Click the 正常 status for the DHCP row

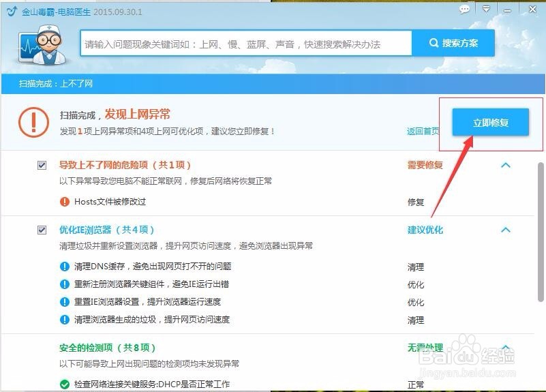tap(415, 385)
